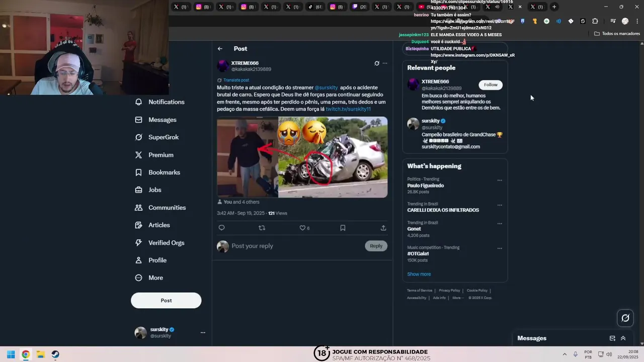This screenshot has height=362, width=644.
Task: Open the floating Grok button
Action: click(x=625, y=318)
